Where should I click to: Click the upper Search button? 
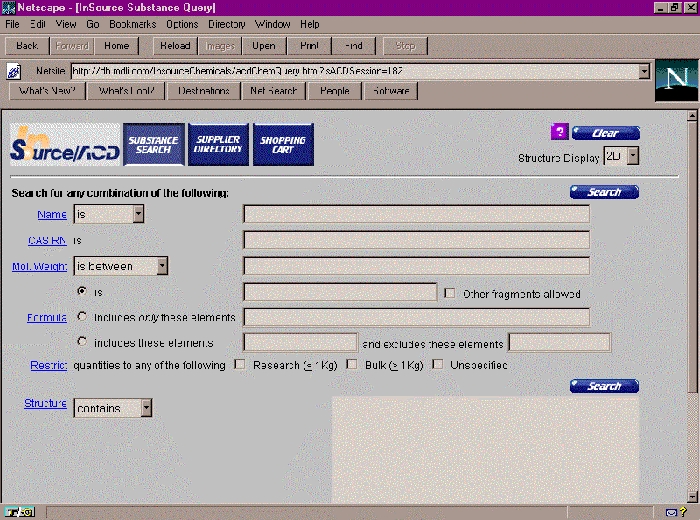pos(604,192)
